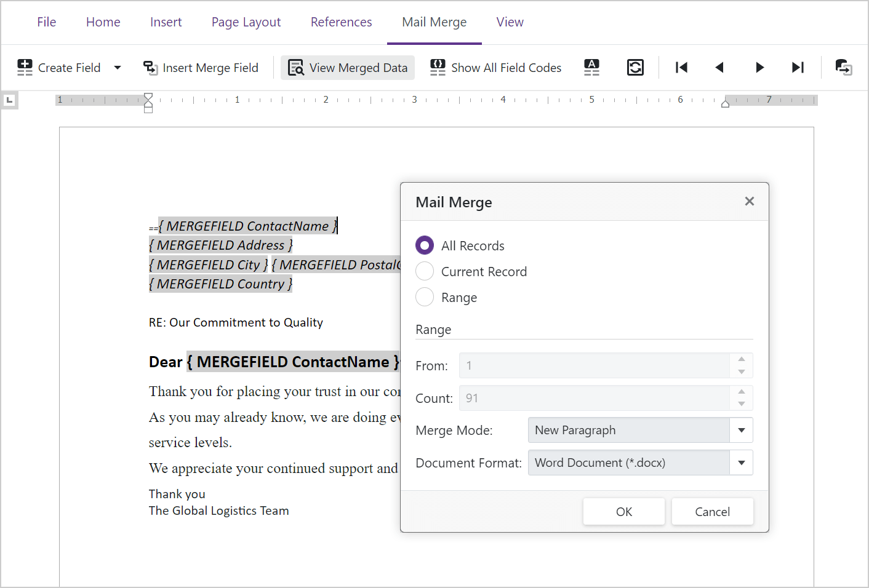This screenshot has height=588, width=869.
Task: Open the Document Format dropdown
Action: point(741,463)
